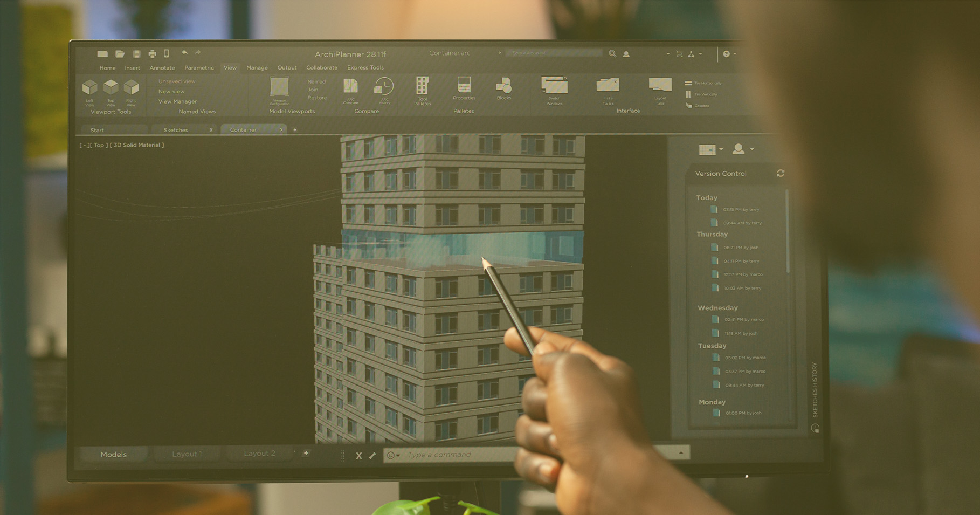Expand the dropdown left of the cart icon
Viewport: 980px width, 515px height.
pyautogui.click(x=668, y=54)
